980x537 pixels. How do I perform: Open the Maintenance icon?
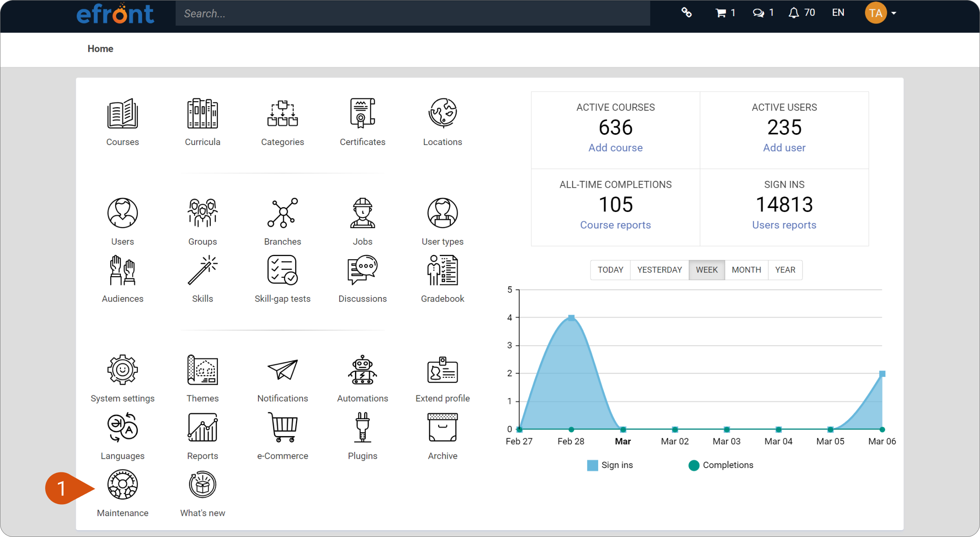tap(123, 485)
